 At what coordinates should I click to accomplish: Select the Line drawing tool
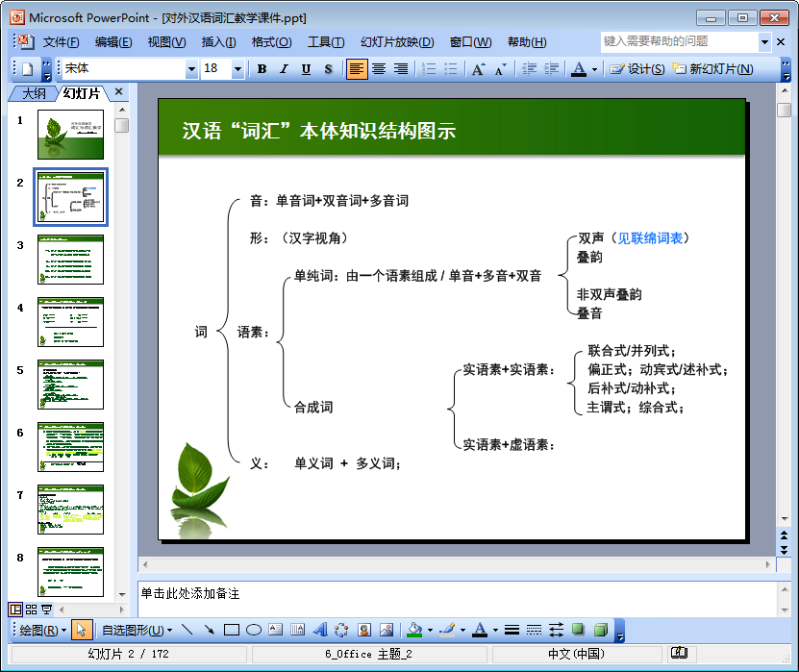pyautogui.click(x=187, y=631)
